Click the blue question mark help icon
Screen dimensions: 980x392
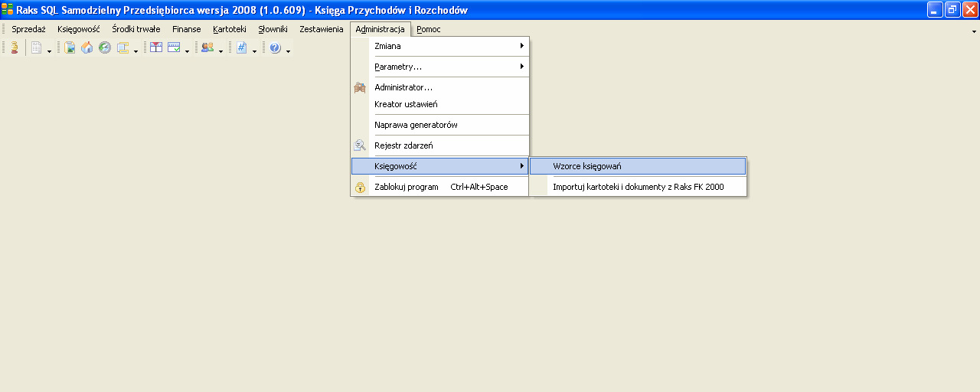275,47
